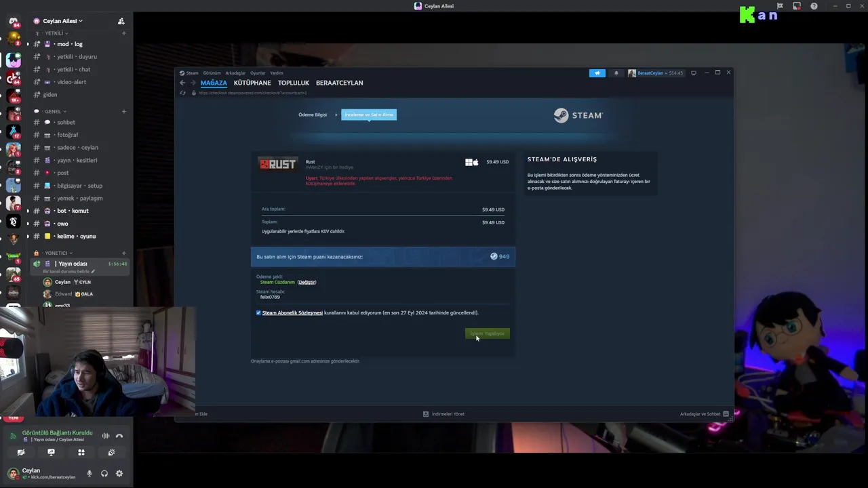Start an activity in Discord
868x488 pixels.
point(81,452)
